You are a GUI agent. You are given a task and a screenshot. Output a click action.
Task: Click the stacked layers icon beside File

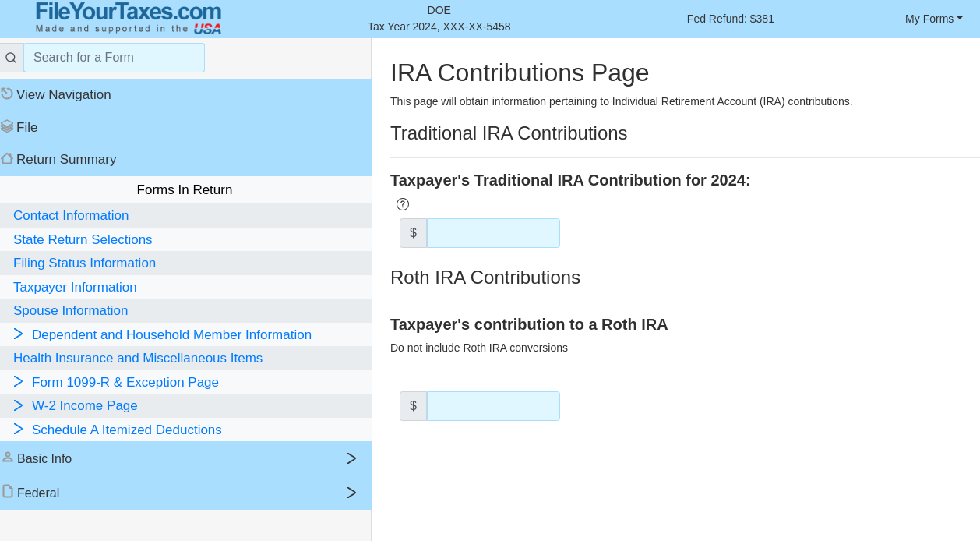[x=7, y=126]
